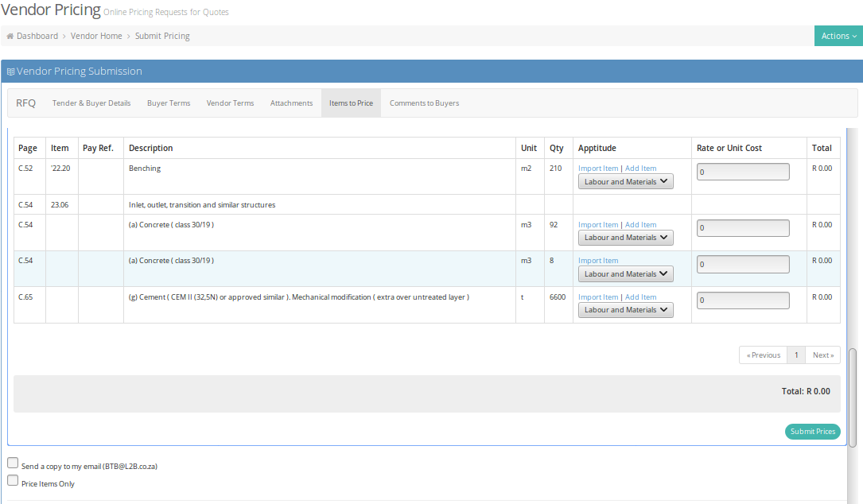Screen dimensions: 863x504
Task: Click Import Item for 8 m3 Concrete
Action: 598,260
